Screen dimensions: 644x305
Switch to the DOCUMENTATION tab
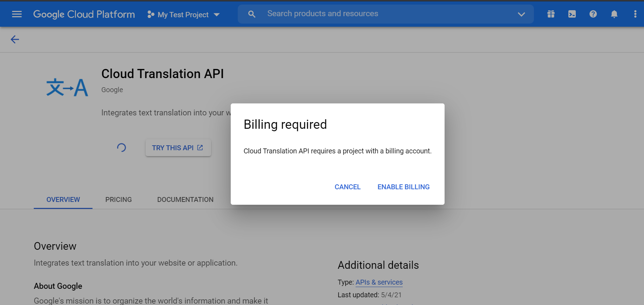pos(185,199)
